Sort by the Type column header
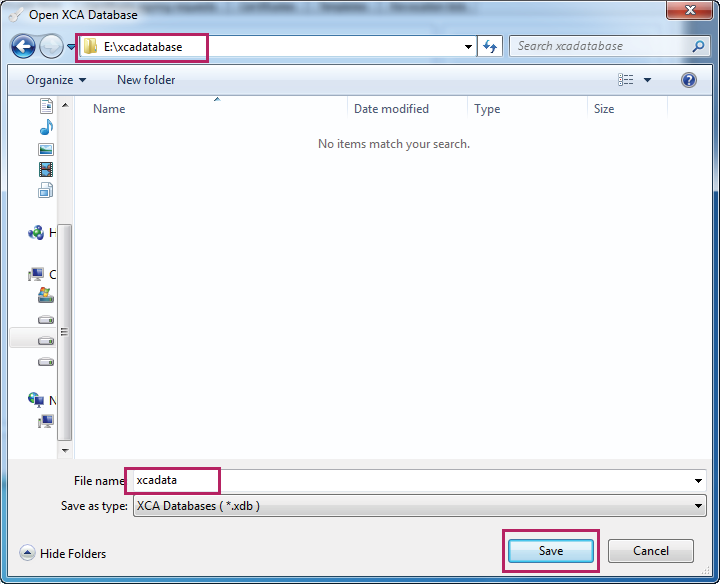 tap(487, 109)
